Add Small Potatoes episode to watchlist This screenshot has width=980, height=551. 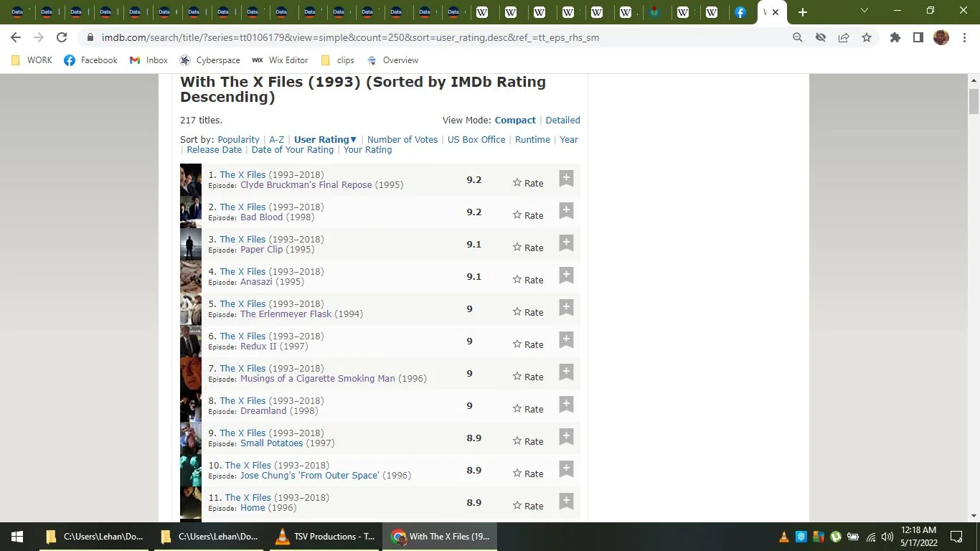[x=566, y=437]
